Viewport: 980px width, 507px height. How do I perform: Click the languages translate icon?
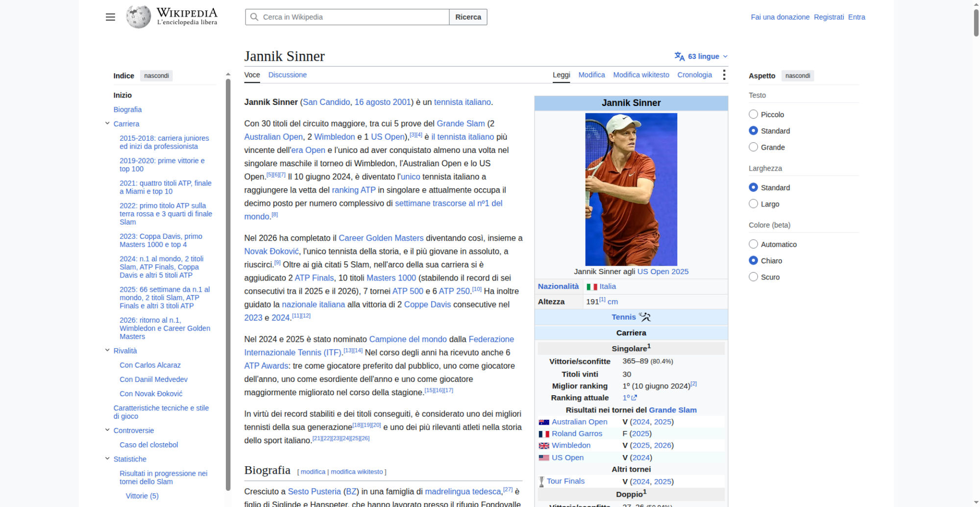[x=679, y=56]
